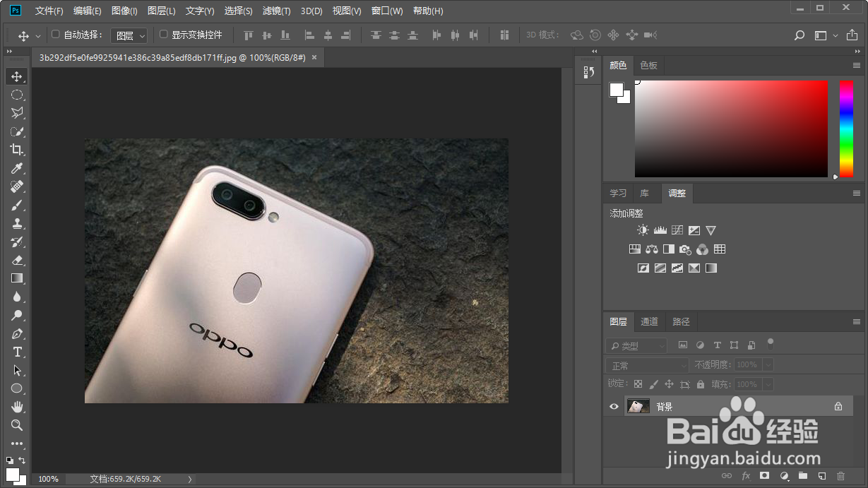Switch to the 色板 tab
Screen dimensions: 868x488
coord(648,66)
